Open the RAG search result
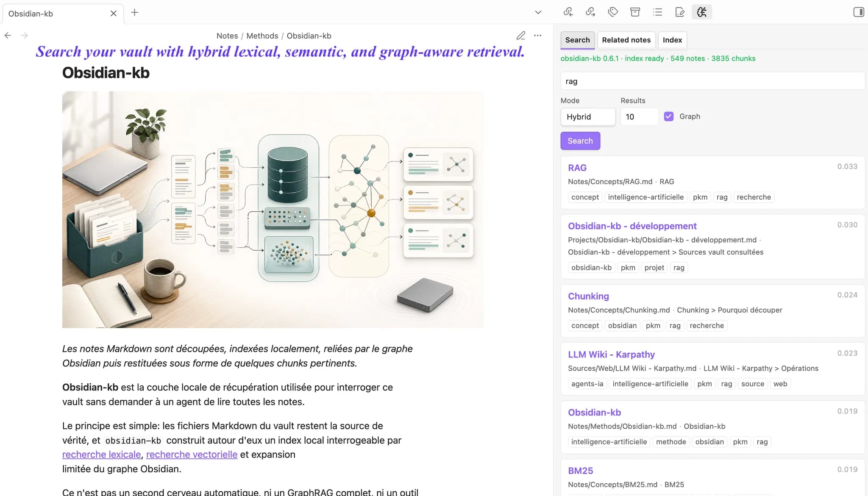 (x=577, y=168)
